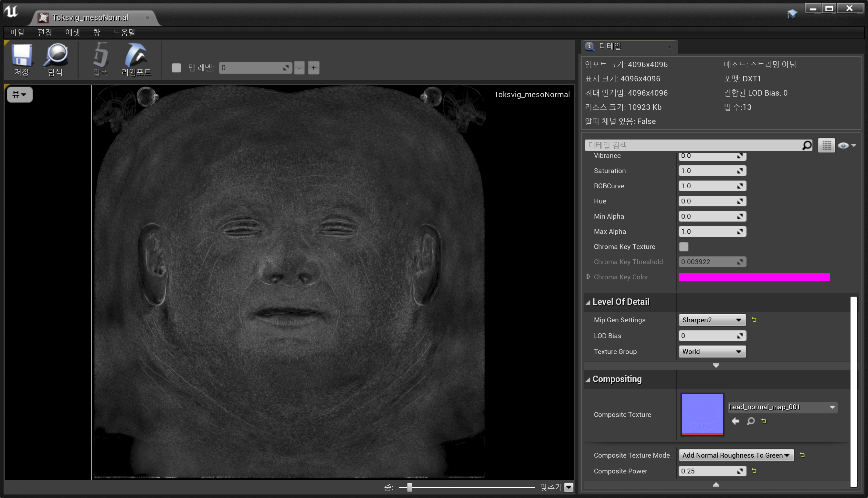The height and width of the screenshot is (498, 868).
Task: Click the Chroma Key Threshold field
Action: (x=712, y=262)
